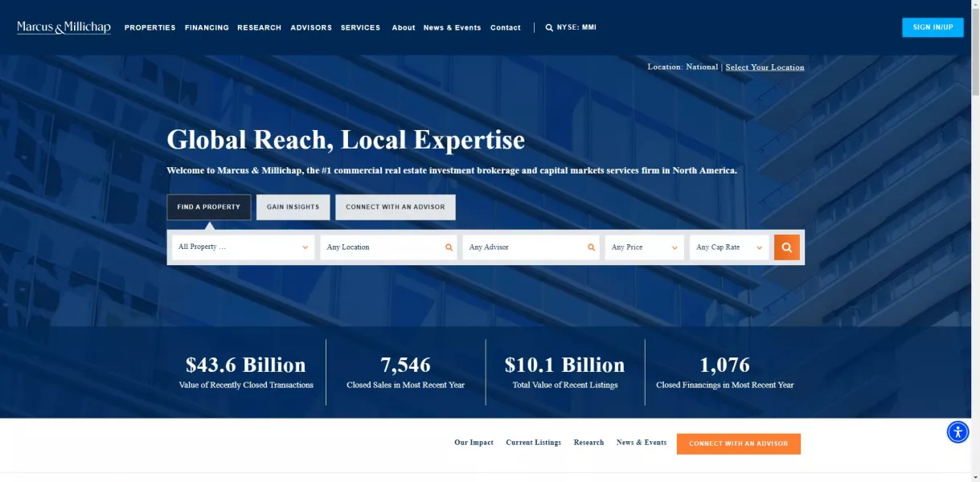Click the orange search button icon

pyautogui.click(x=786, y=247)
